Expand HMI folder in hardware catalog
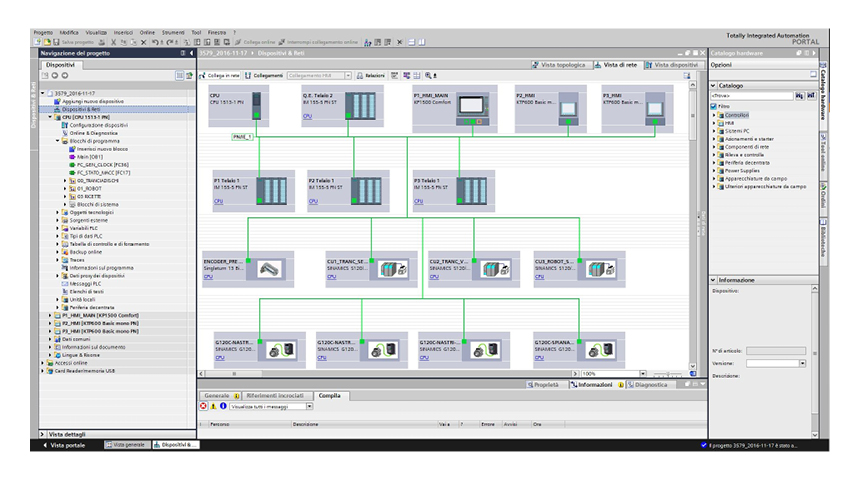The height and width of the screenshot is (480, 860). (x=715, y=123)
